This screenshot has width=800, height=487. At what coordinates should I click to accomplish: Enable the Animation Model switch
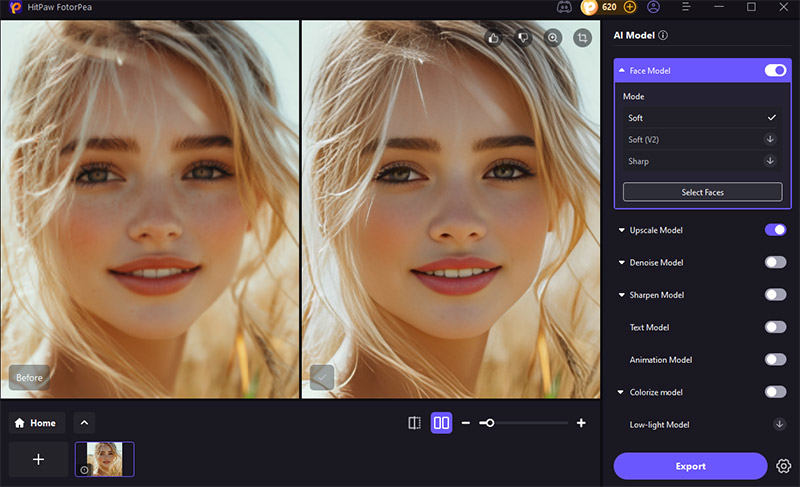click(x=775, y=360)
